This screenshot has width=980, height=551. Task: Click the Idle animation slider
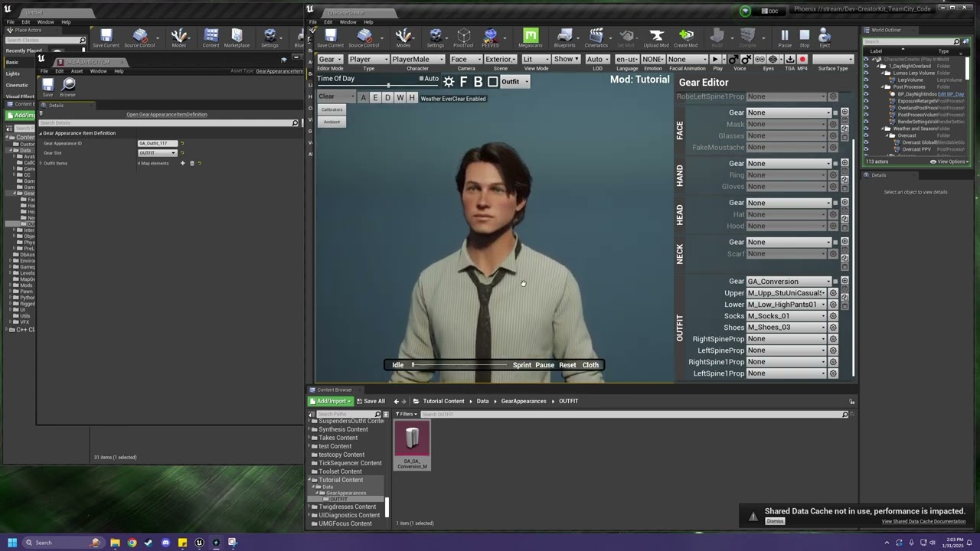point(459,365)
